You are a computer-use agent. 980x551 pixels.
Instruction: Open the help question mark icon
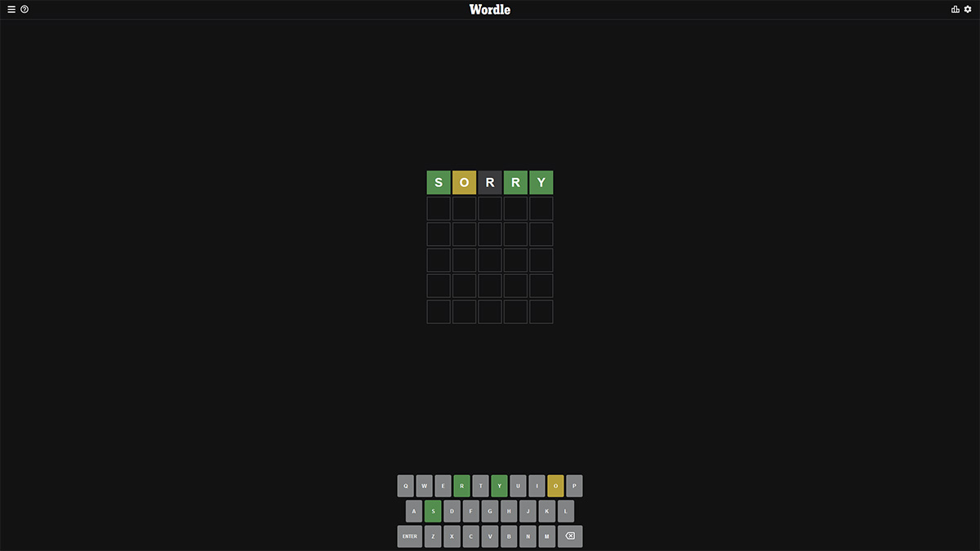click(24, 10)
